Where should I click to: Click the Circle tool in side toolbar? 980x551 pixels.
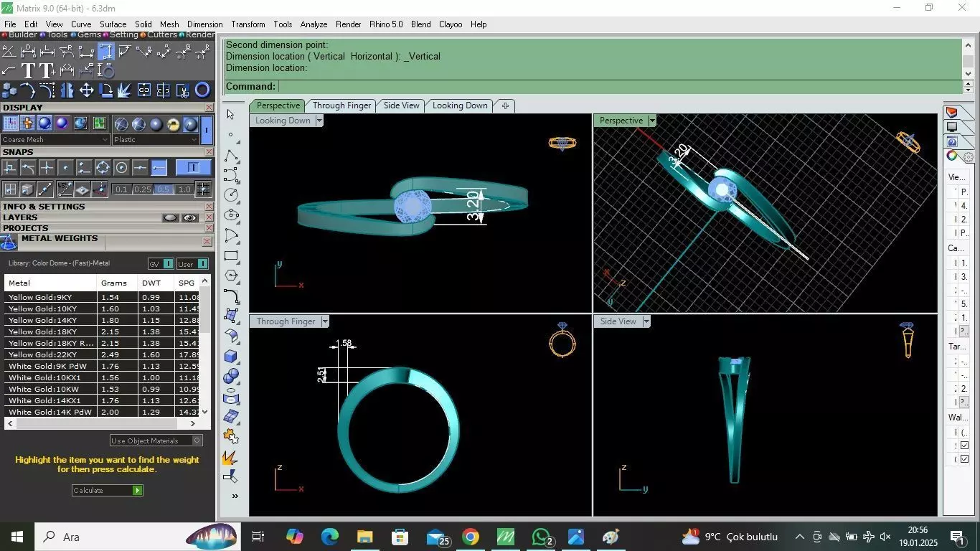point(231,195)
